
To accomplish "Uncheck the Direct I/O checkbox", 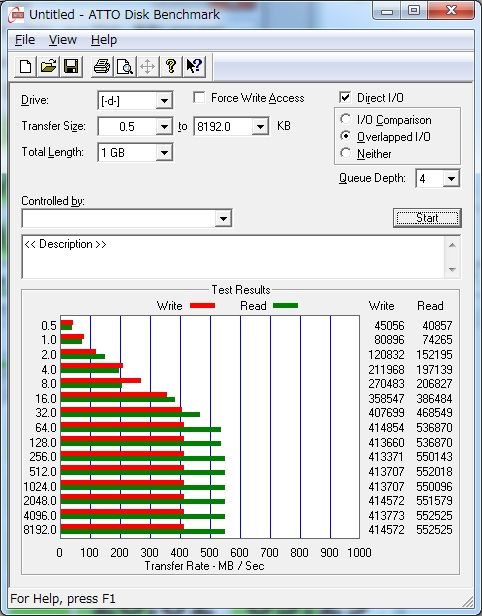I will (345, 97).
